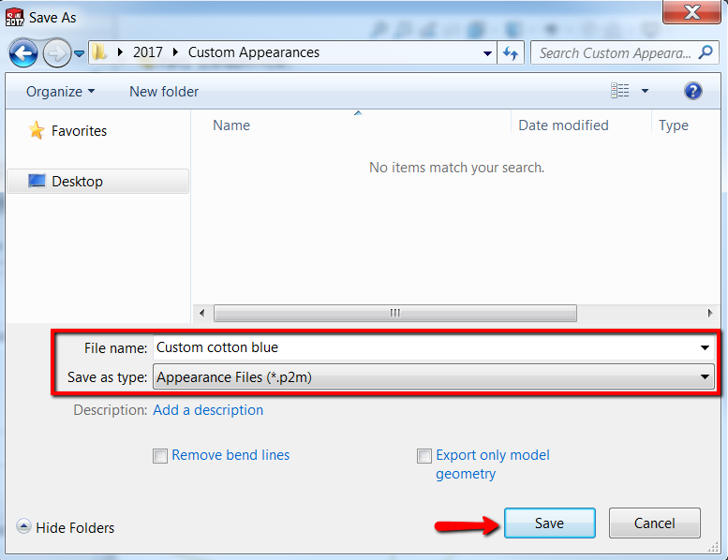Viewport: 728px width, 560px height.
Task: Click the scroll right arrow
Action: point(710,313)
